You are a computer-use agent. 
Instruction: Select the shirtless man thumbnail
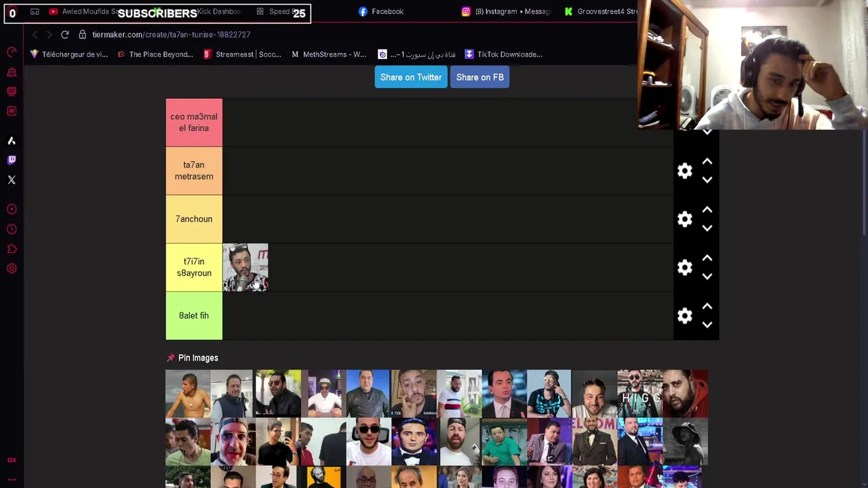click(x=188, y=393)
